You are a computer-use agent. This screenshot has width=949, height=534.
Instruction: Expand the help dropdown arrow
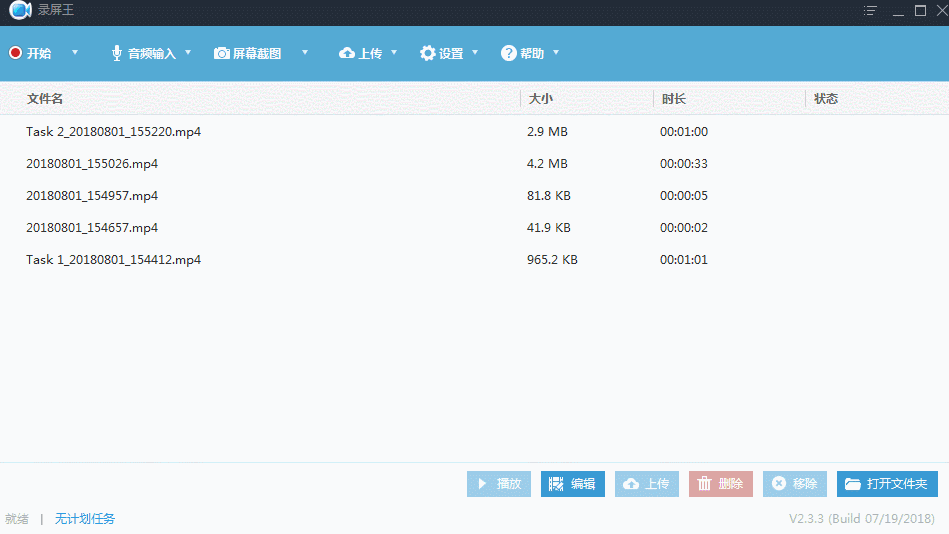(x=556, y=53)
